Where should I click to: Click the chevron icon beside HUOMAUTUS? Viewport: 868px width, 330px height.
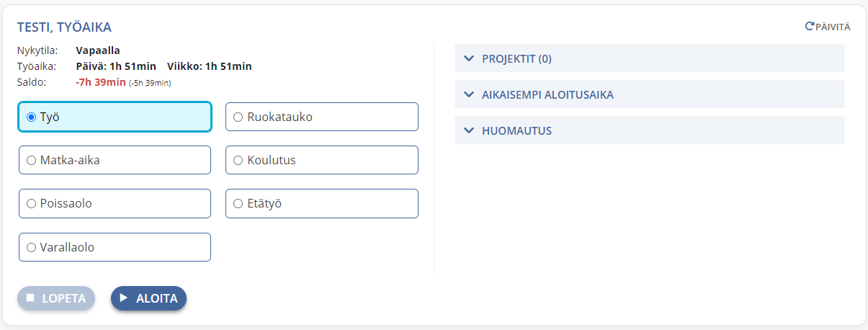pos(469,130)
